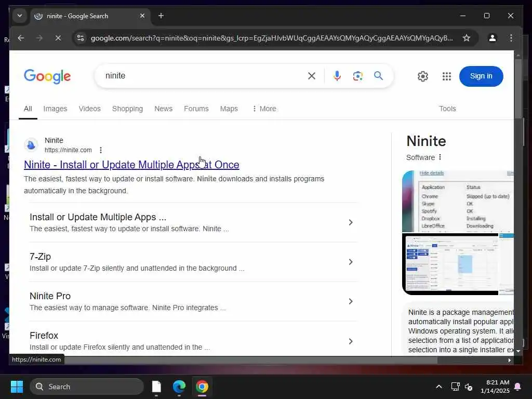Viewport: 532px width, 399px height.
Task: Click chevron on 7-Zip row
Action: tap(351, 262)
